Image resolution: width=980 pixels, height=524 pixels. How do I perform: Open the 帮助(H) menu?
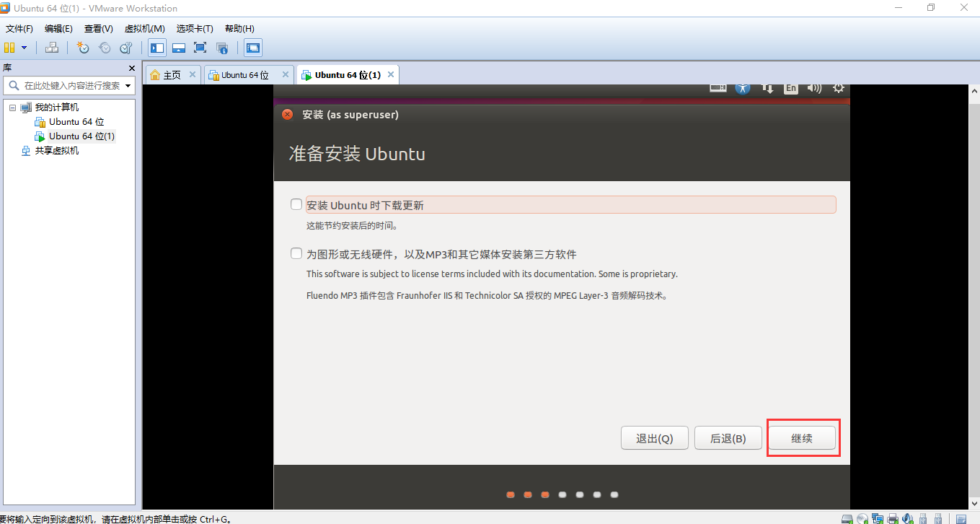coord(239,29)
